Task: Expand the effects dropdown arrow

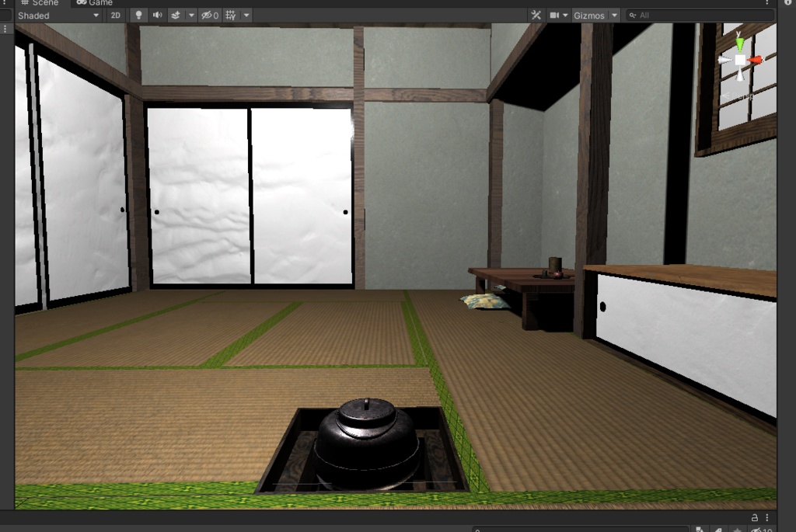Action: tap(190, 15)
